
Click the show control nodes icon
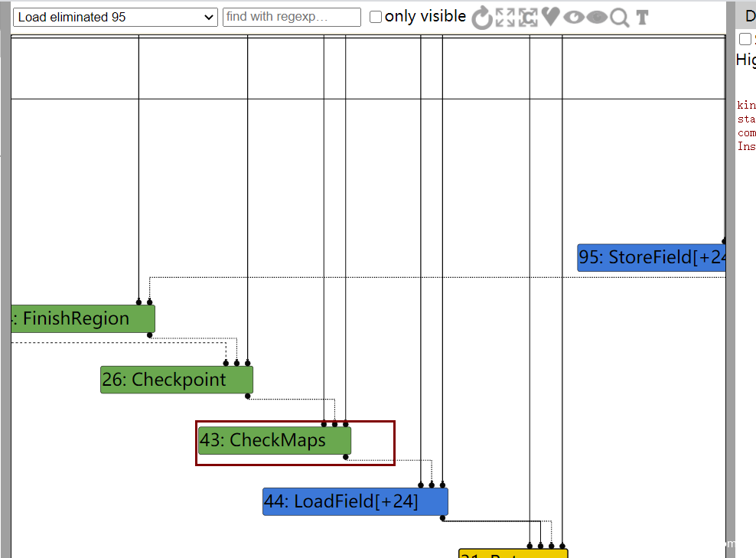[x=528, y=18]
